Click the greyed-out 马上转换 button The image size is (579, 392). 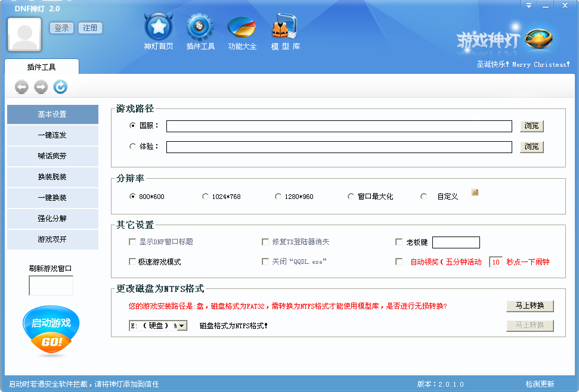[x=530, y=325]
